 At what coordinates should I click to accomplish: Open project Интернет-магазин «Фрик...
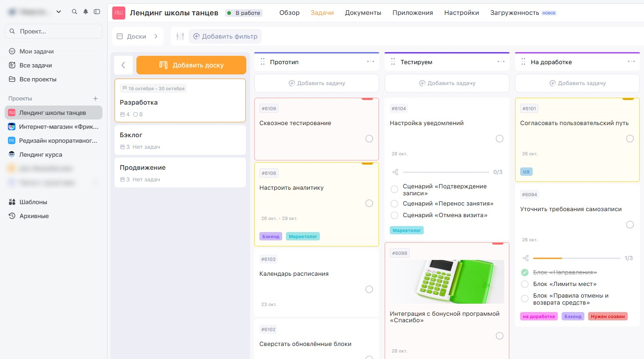point(54,126)
